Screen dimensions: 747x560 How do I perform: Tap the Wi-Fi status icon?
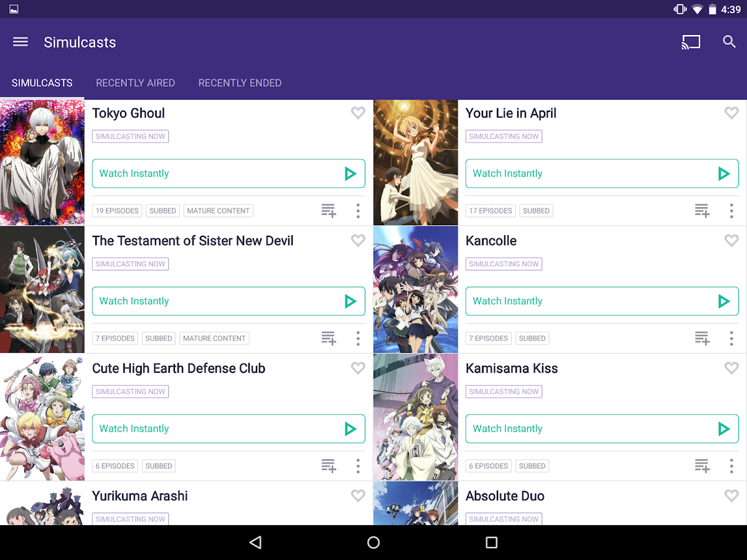697,9
